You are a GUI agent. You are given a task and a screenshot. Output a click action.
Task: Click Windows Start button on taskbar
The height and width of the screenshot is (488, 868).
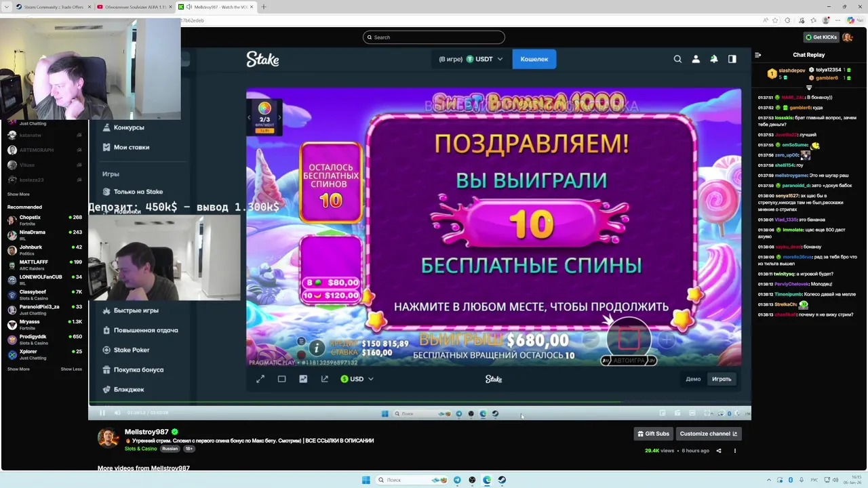click(x=366, y=480)
